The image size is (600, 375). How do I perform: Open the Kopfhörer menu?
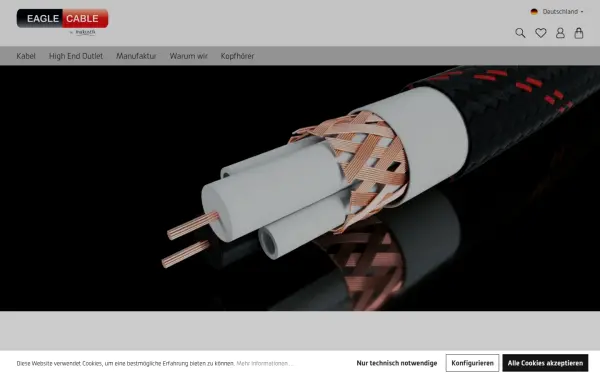[237, 56]
